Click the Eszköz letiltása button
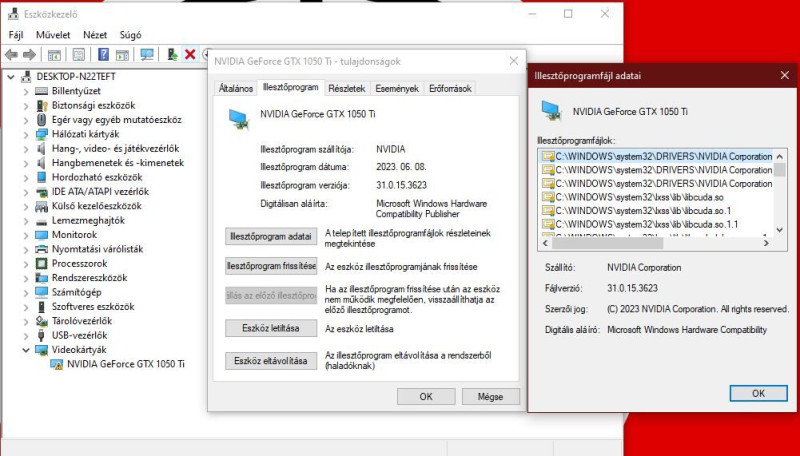Image resolution: width=800 pixels, height=456 pixels. (x=271, y=328)
